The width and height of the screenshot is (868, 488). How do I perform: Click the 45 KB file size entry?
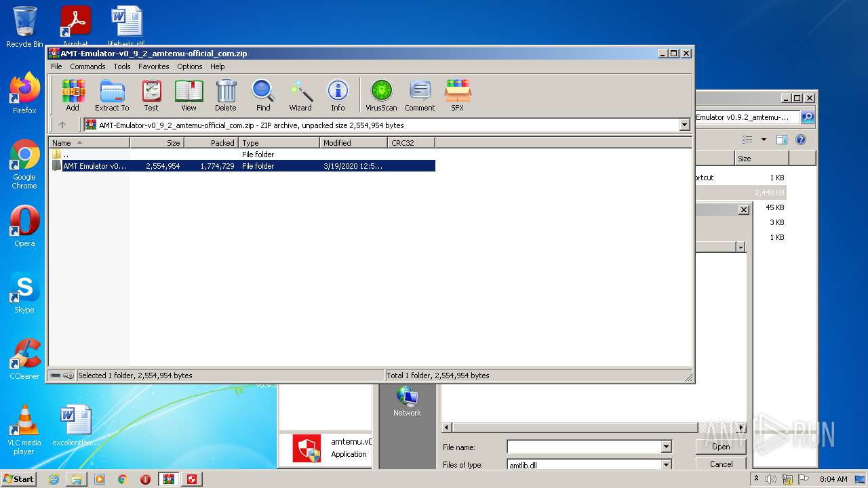[x=774, y=207]
